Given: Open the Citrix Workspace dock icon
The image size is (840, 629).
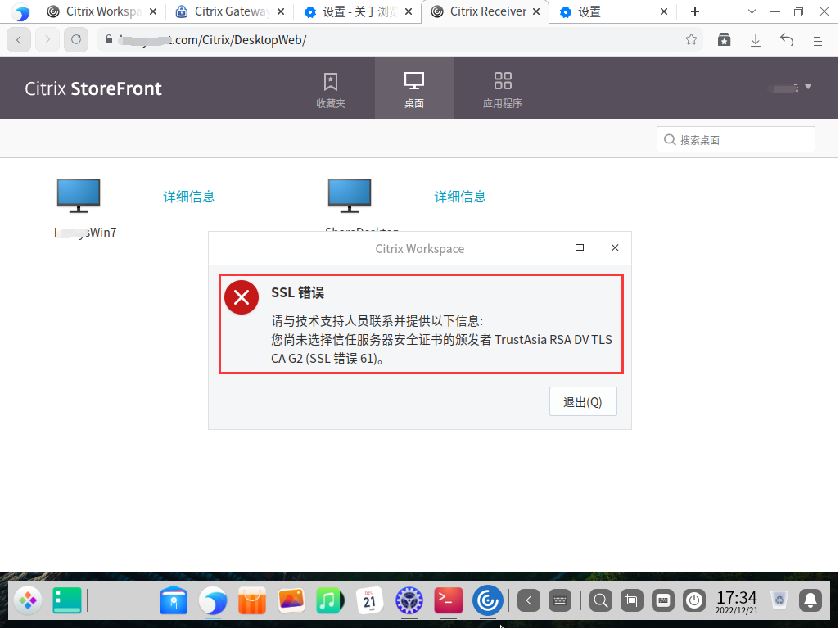Looking at the screenshot, I should 487,600.
